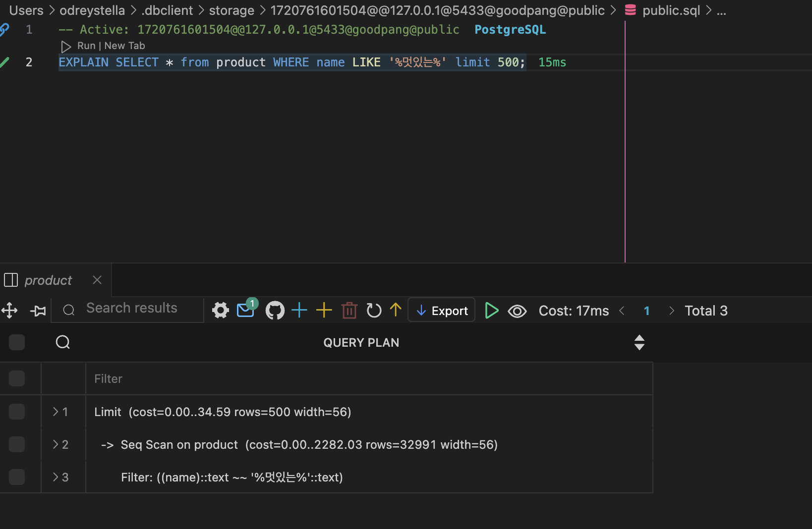Click the QUERY PLAN column header
Viewport: 812px width, 529px height.
pos(361,342)
